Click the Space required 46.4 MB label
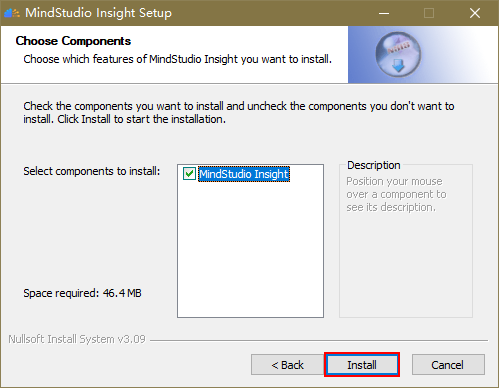499x388 pixels. point(82,293)
